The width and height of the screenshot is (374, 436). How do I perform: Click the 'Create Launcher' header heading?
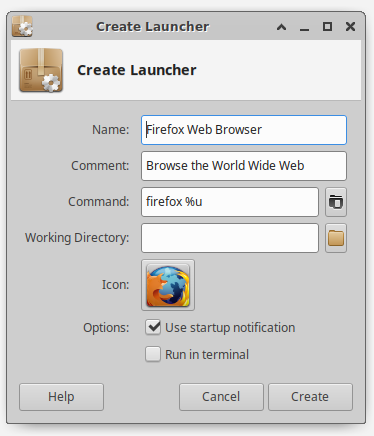[137, 70]
